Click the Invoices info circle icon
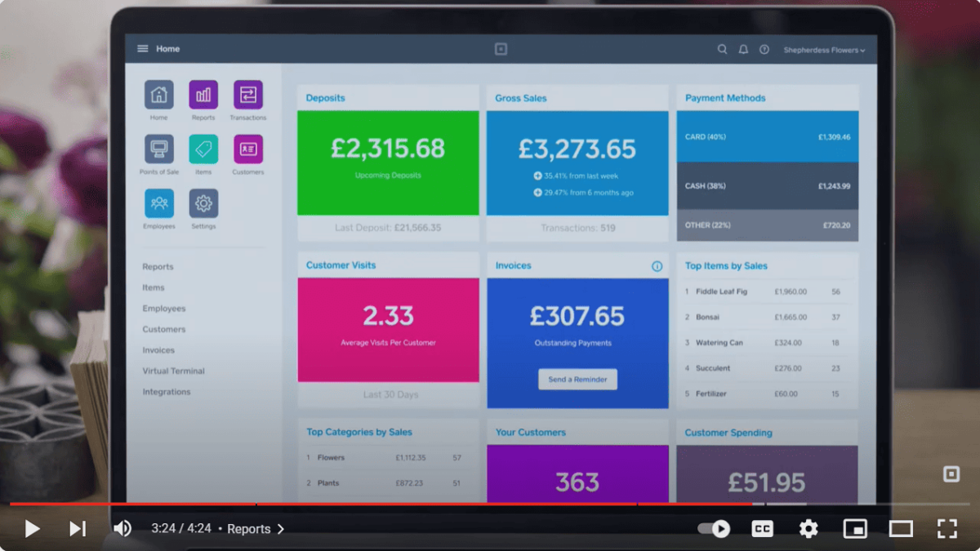Screen dimensions: 980x551 [x=658, y=265]
